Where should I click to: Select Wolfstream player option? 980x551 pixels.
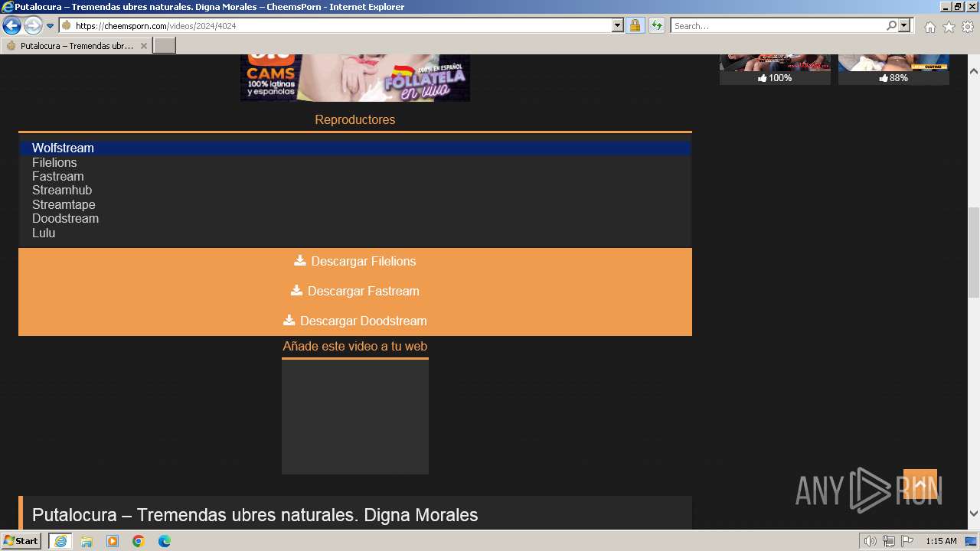[355, 148]
